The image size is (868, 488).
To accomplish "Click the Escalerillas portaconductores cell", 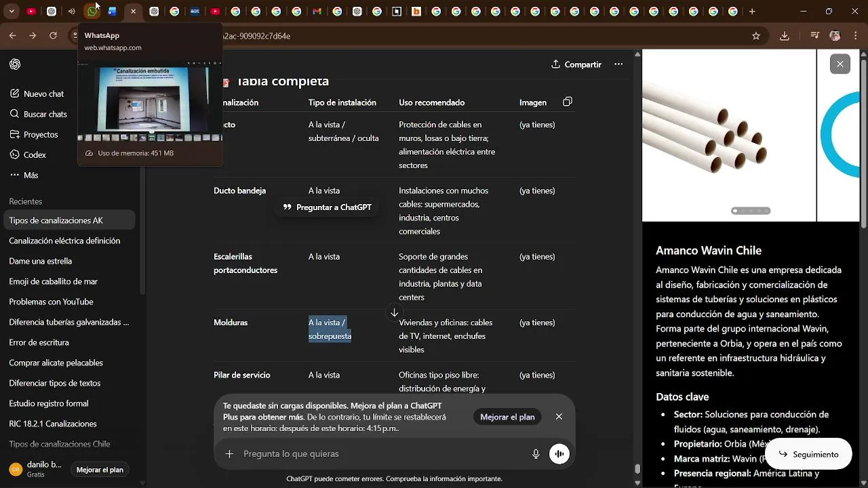I will click(x=245, y=264).
